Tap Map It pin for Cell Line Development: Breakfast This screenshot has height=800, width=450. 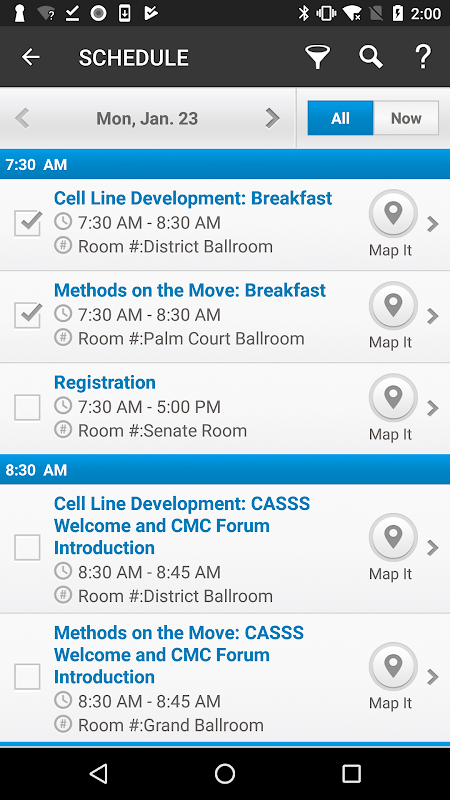[x=393, y=214]
